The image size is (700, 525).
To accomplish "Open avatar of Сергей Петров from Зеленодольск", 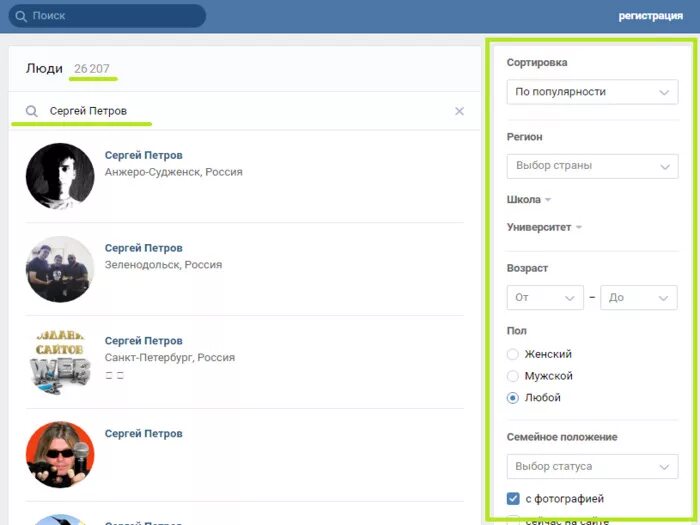I will [60, 269].
